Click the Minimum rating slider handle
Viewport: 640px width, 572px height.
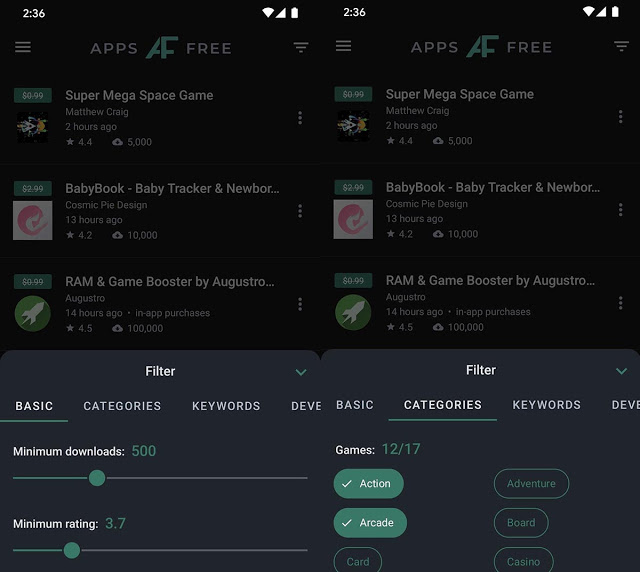click(x=72, y=550)
